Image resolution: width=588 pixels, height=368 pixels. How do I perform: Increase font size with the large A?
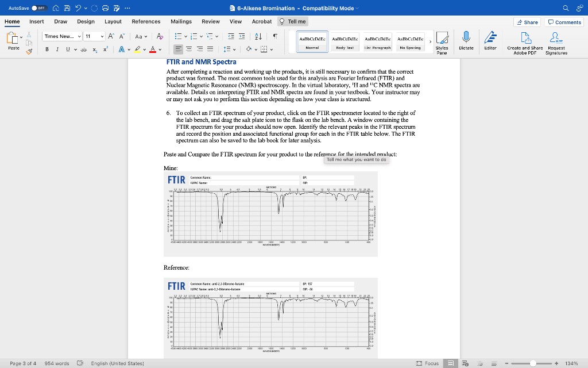[x=111, y=36]
